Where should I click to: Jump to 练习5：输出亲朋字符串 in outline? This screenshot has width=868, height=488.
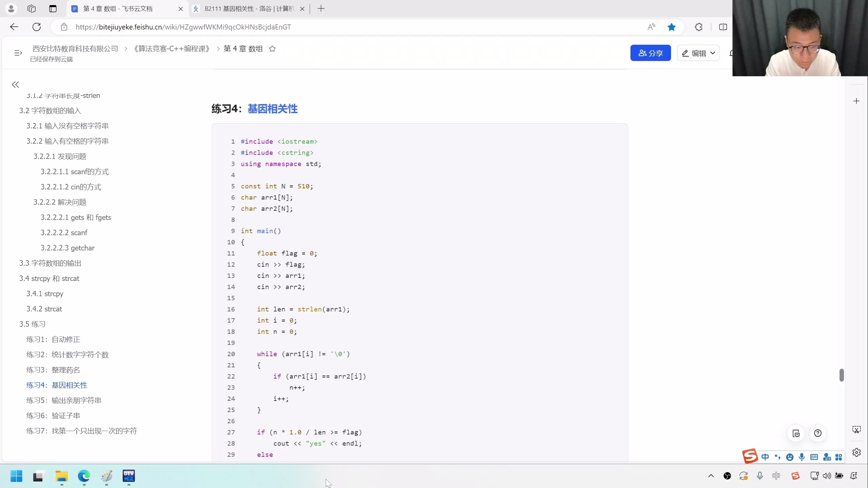(64, 400)
